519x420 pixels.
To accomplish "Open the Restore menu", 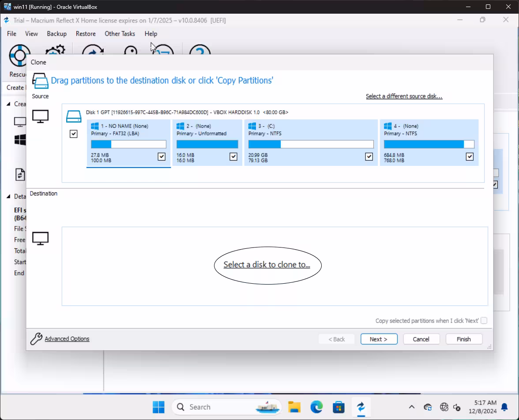I will (x=86, y=34).
